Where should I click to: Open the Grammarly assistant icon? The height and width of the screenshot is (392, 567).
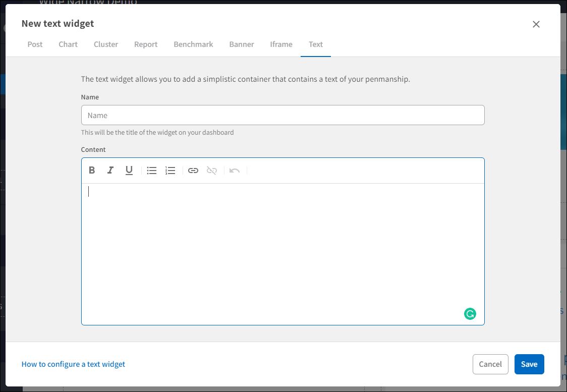(470, 313)
